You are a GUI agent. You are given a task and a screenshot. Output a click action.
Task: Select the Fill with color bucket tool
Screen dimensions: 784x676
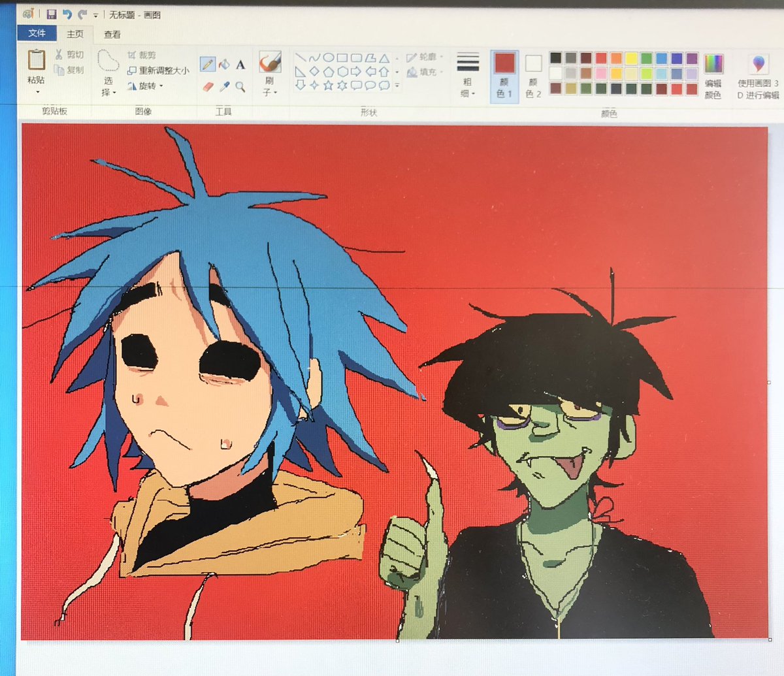tap(224, 65)
